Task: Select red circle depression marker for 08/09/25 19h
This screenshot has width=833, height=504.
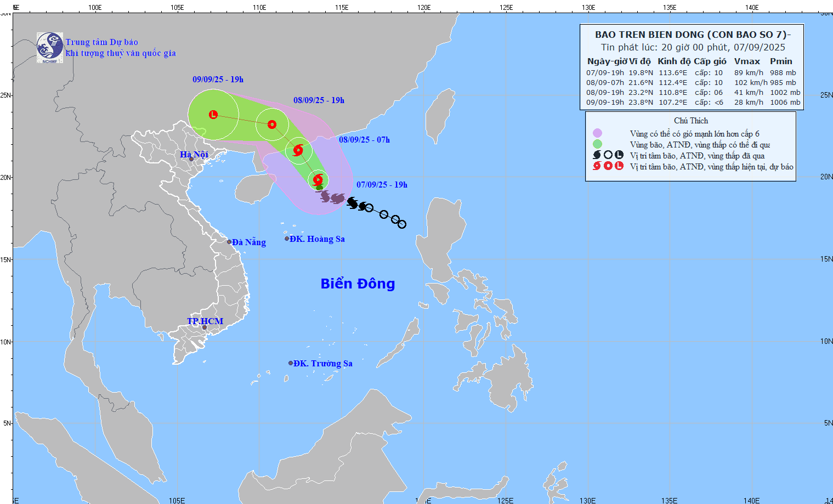Action: 271,124
